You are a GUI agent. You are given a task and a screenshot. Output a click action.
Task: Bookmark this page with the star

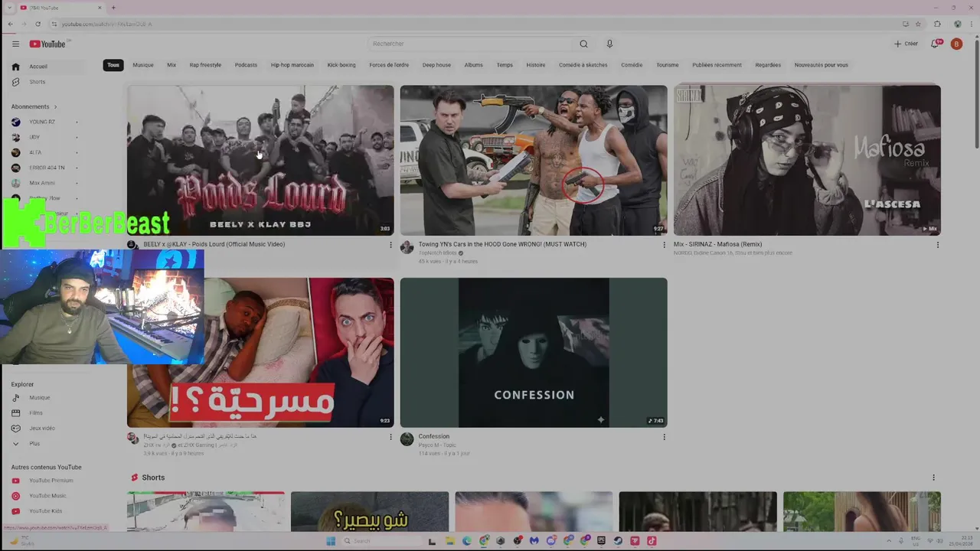click(918, 24)
